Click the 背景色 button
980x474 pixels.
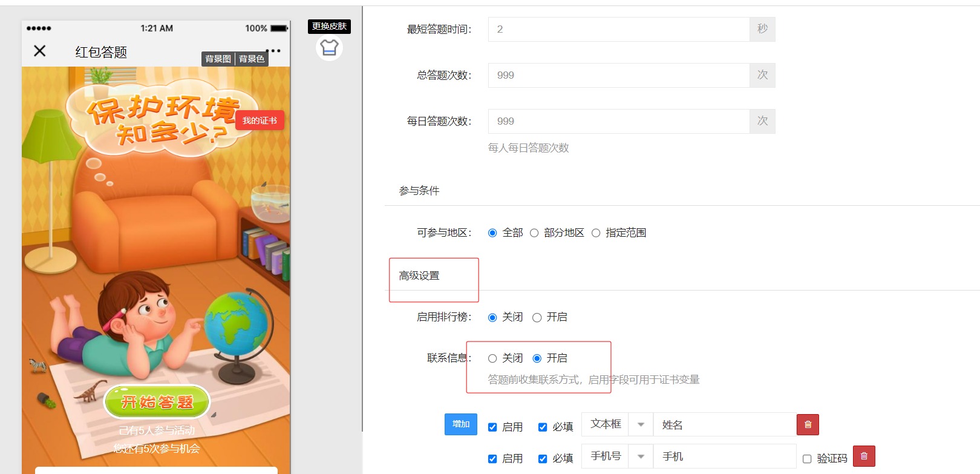click(252, 59)
